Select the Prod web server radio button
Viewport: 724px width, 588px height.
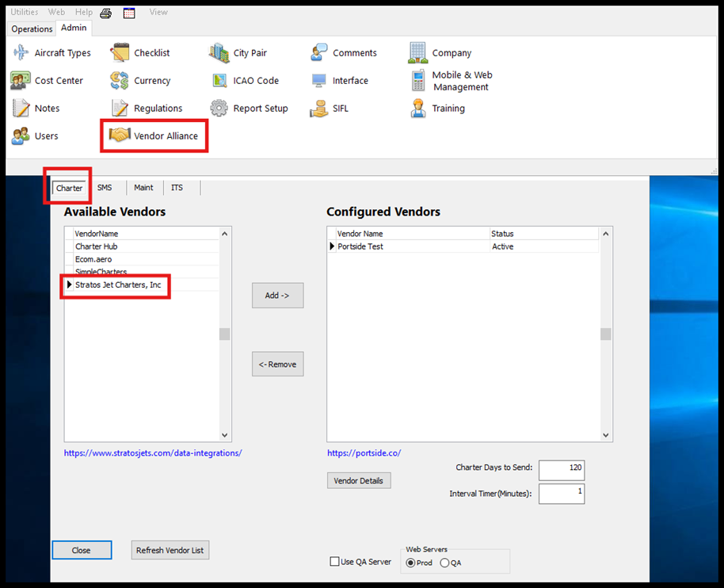(410, 563)
